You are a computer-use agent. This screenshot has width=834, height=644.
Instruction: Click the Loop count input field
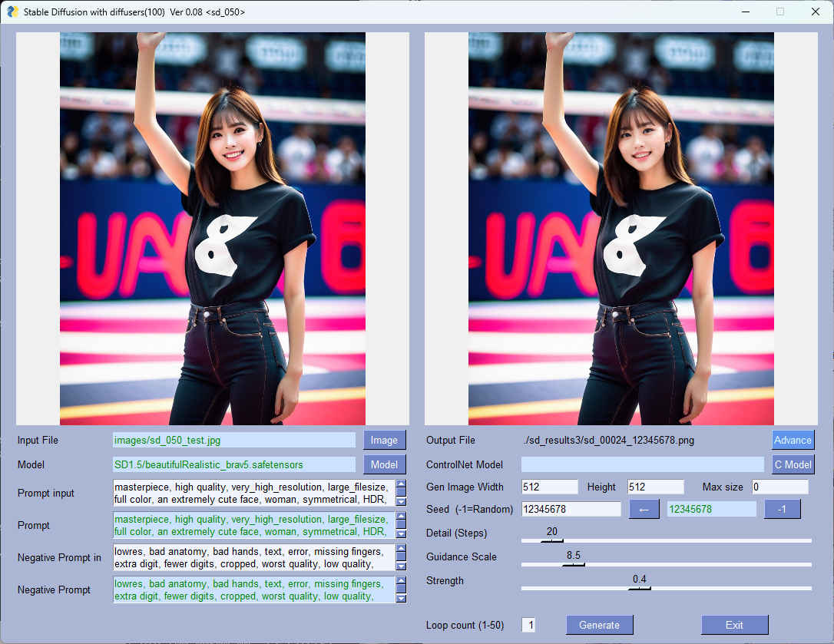[528, 625]
